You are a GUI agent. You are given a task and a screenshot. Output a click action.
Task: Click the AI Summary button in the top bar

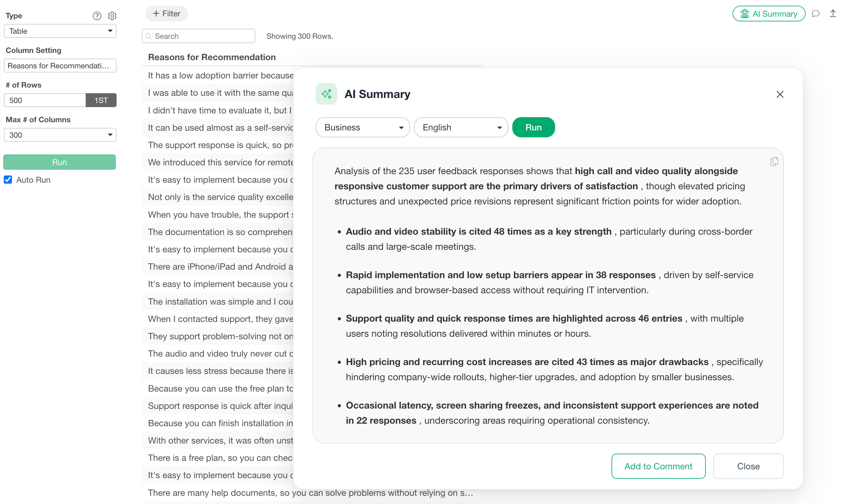click(768, 14)
